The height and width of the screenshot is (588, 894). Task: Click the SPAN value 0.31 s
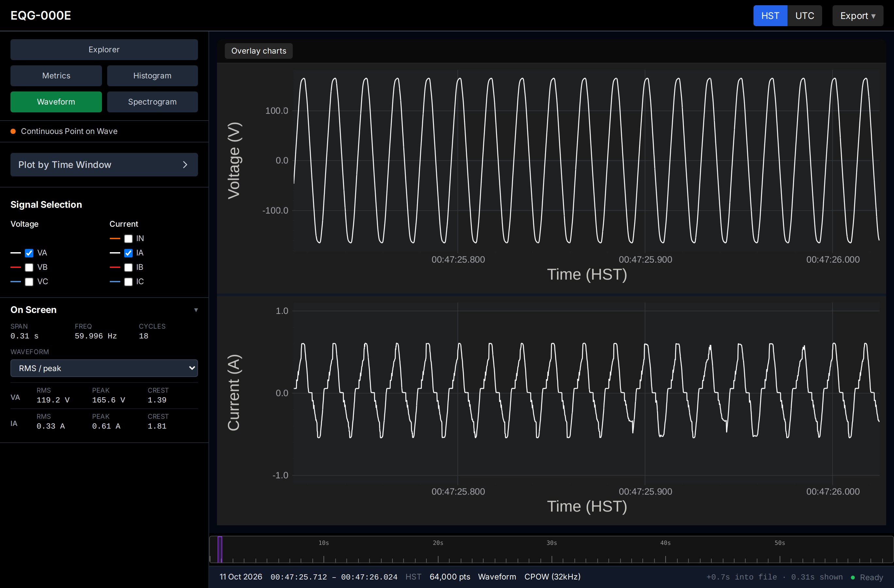tap(25, 336)
